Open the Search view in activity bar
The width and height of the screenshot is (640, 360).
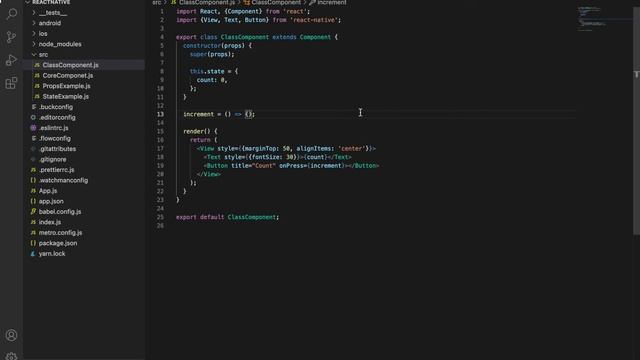pyautogui.click(x=11, y=14)
